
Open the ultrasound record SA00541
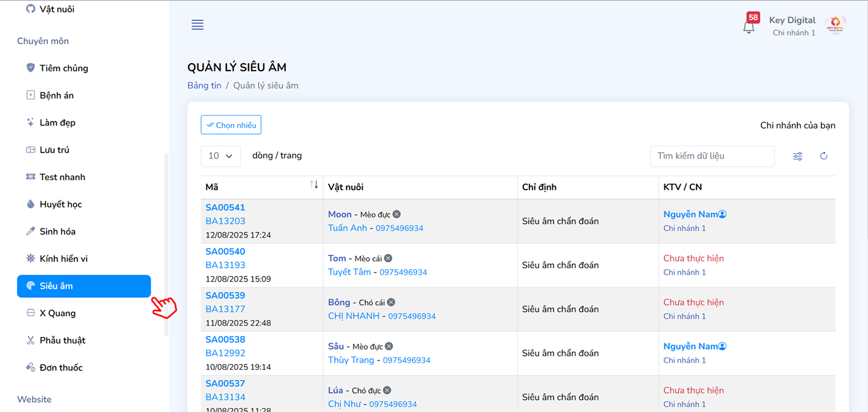[x=225, y=207]
